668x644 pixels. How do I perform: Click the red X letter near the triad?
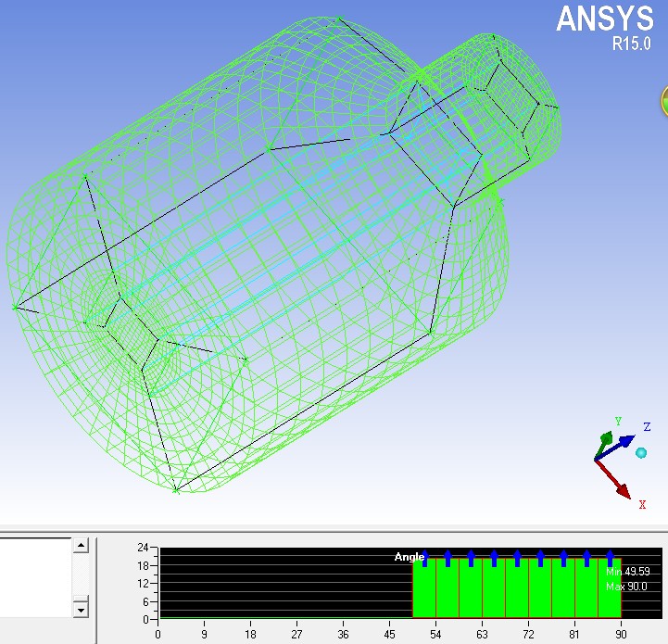pos(641,504)
